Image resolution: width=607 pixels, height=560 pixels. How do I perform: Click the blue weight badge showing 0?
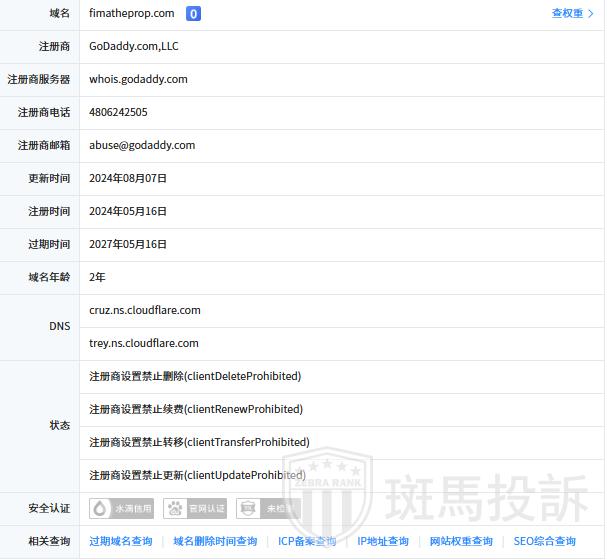(x=193, y=13)
